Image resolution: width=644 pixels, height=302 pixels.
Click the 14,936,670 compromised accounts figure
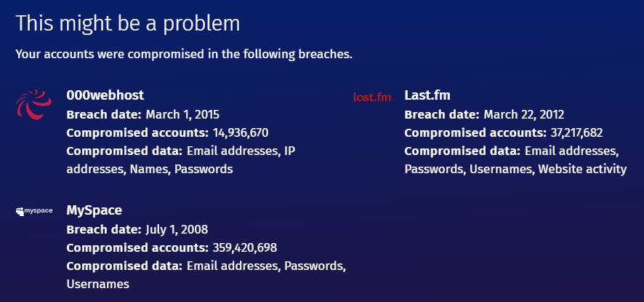coord(241,133)
